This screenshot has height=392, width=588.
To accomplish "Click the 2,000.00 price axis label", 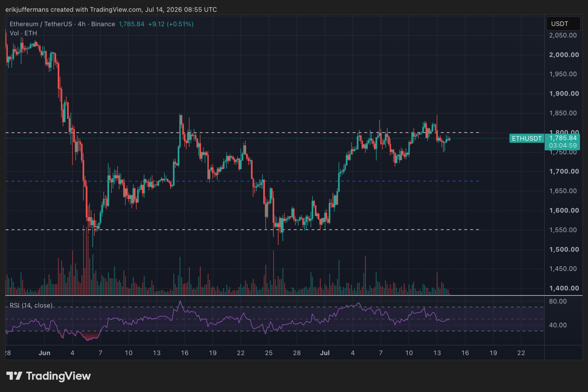I will (x=564, y=55).
